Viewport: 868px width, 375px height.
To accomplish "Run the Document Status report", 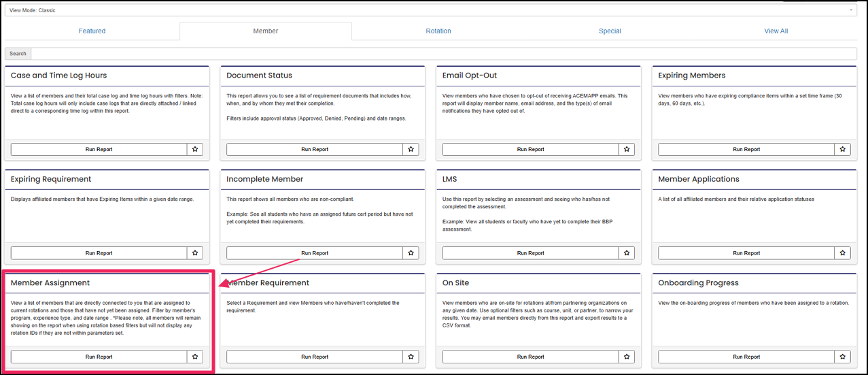I will 315,149.
